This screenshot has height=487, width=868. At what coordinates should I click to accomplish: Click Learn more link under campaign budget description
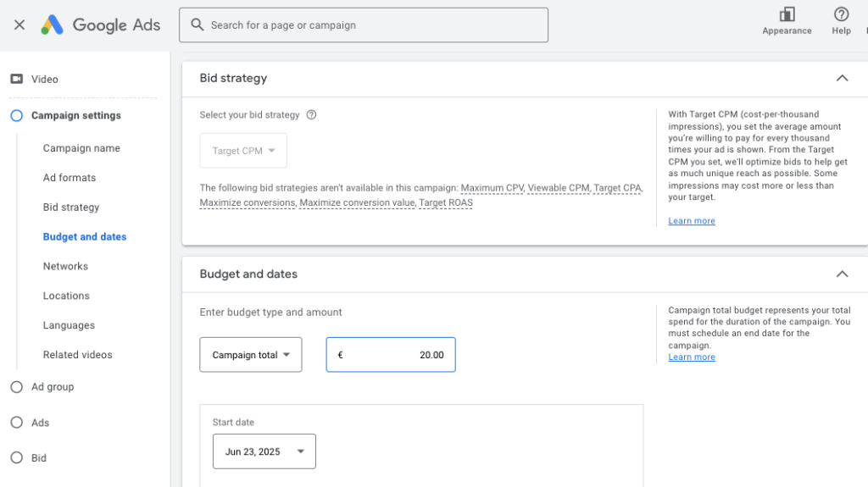coord(691,357)
